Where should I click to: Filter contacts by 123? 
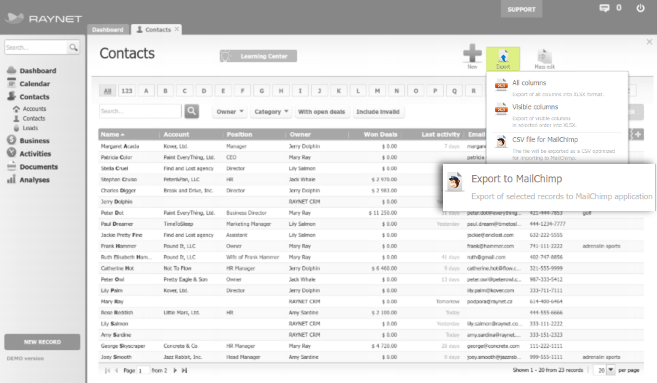127,91
